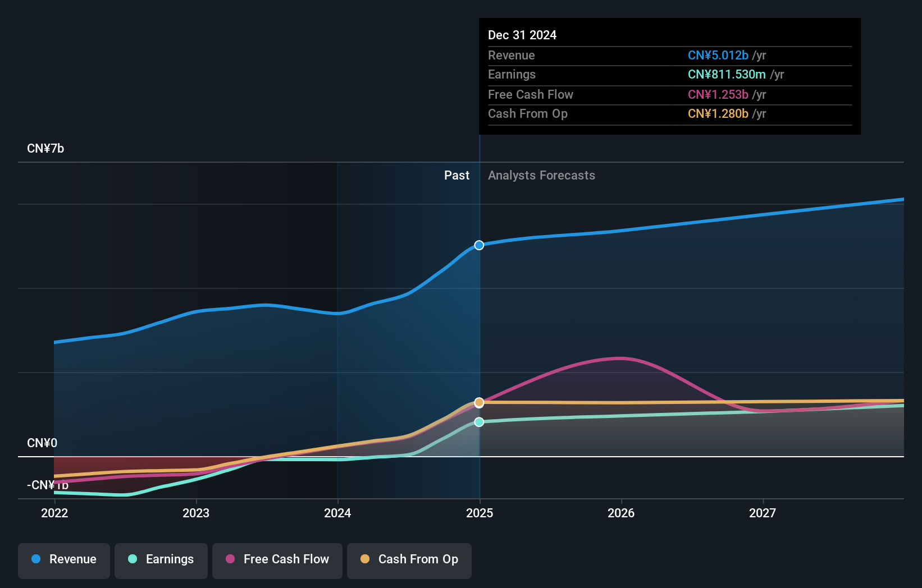Click the pink Free Cash Flow legend dot
922x588 pixels.
coord(230,559)
